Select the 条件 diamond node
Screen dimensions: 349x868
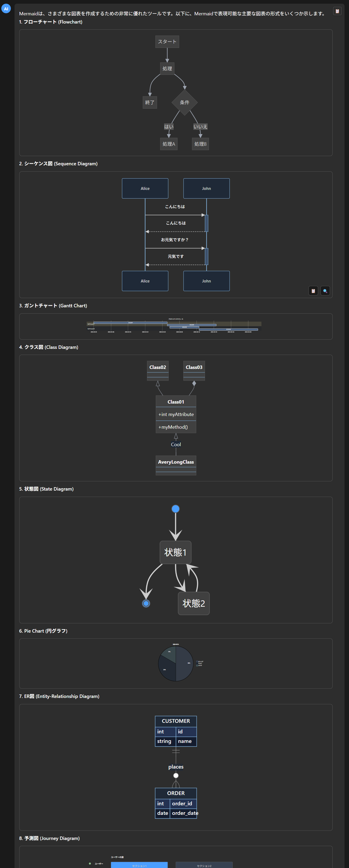pos(184,102)
